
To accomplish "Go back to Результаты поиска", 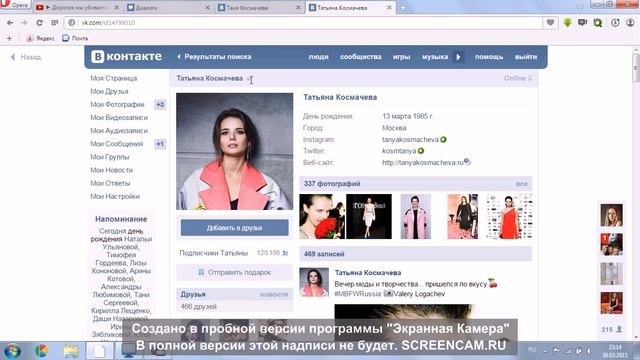I will [x=214, y=57].
